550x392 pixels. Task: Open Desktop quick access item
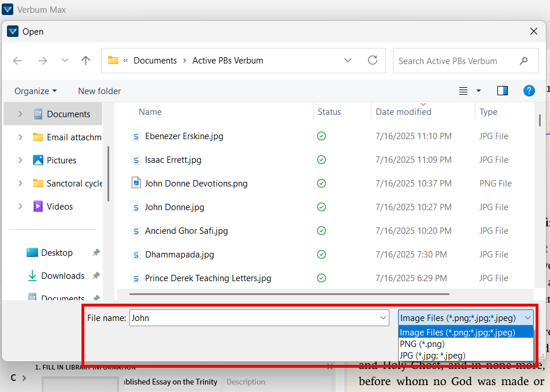(x=50, y=252)
